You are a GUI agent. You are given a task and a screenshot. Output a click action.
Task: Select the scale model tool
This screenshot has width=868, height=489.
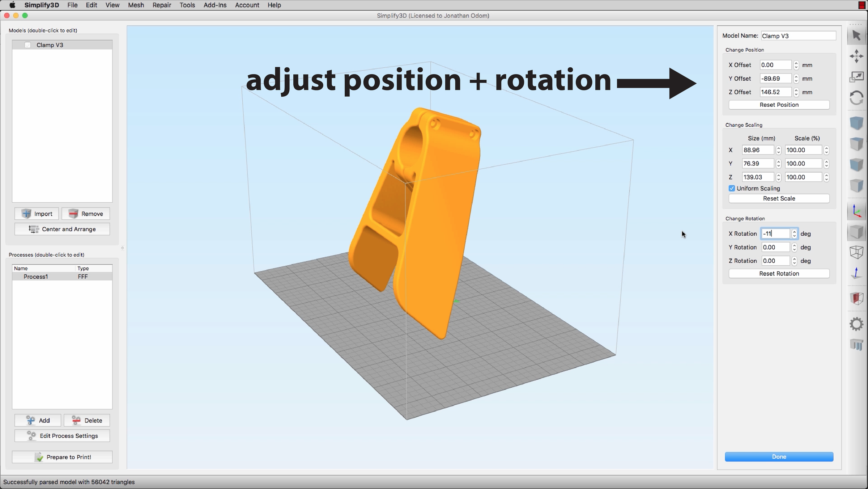[x=856, y=77]
